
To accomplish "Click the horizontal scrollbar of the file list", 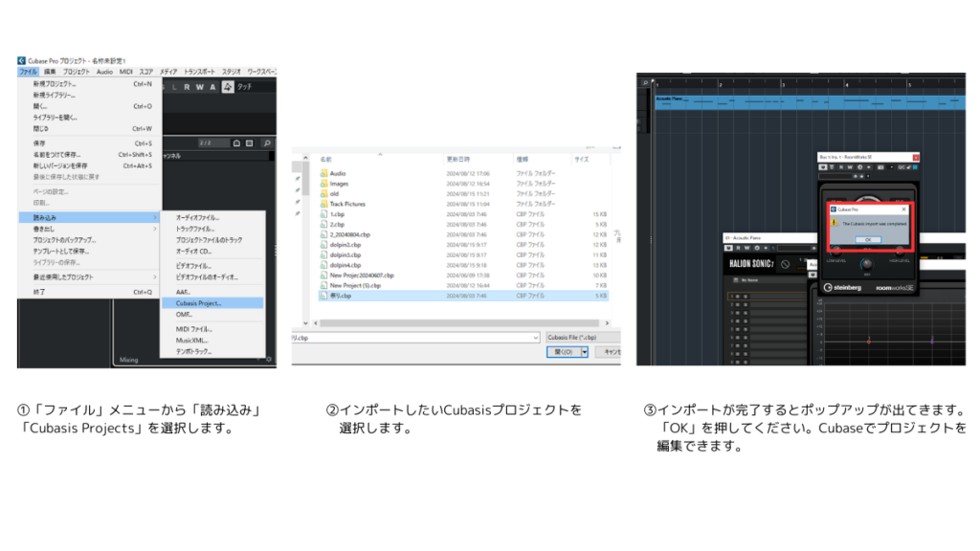I will point(460,323).
